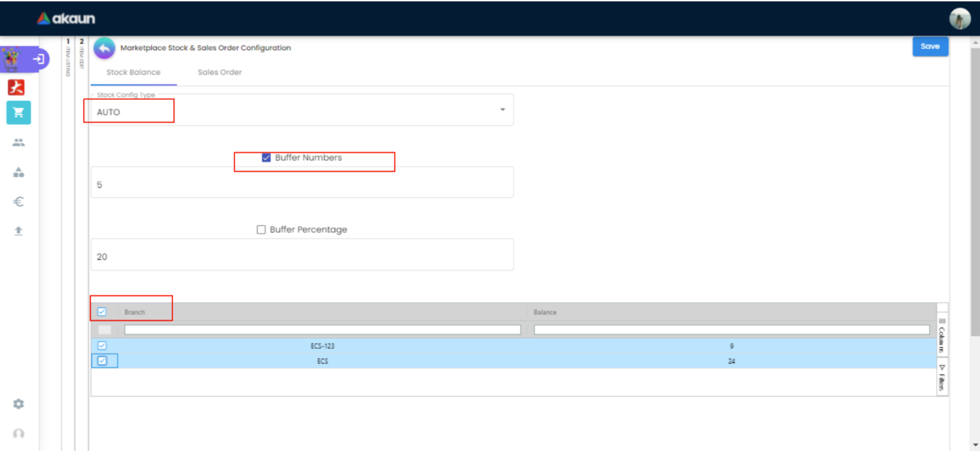Enable the Buffer Percentage checkbox

(261, 229)
